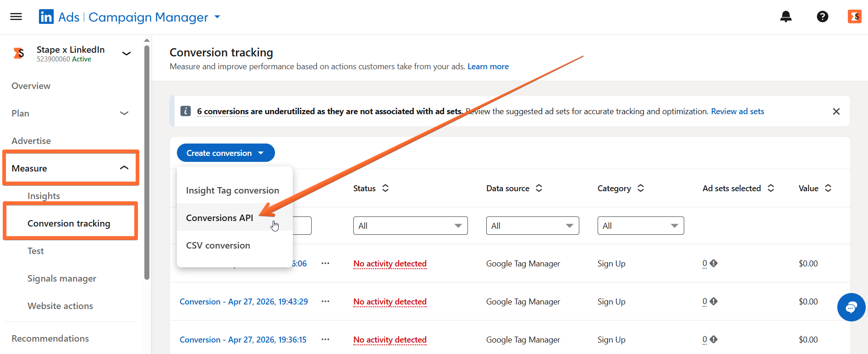Click warning icon in the 19:36:15 row
This screenshot has height=354, width=868.
714,339
